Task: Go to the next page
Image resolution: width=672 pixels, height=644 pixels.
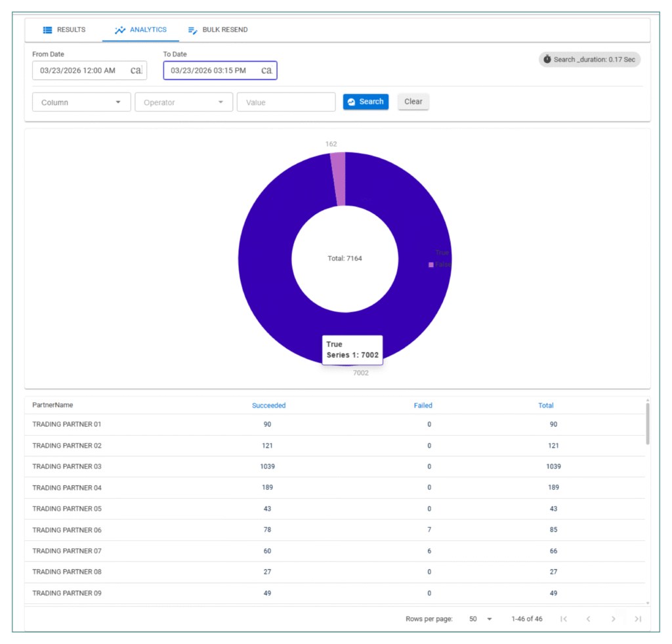Action: (614, 618)
